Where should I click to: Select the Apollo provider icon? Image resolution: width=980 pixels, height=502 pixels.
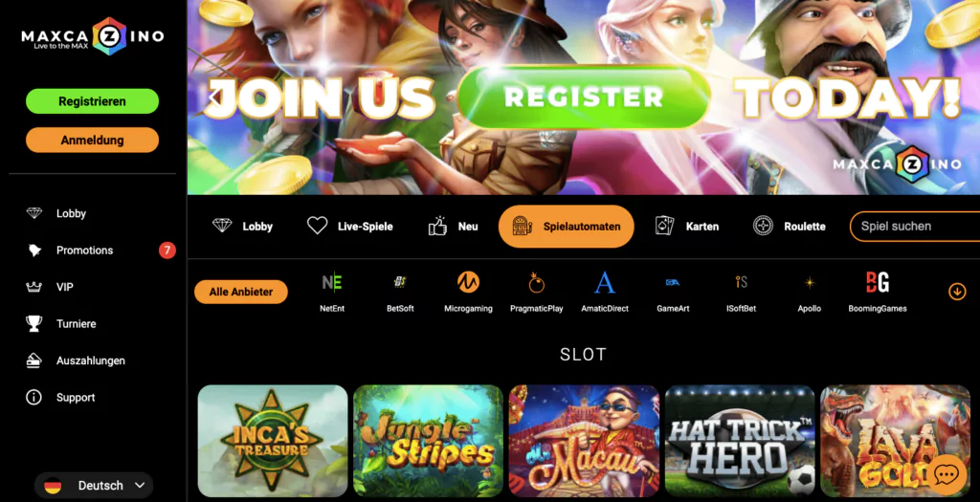tap(810, 283)
